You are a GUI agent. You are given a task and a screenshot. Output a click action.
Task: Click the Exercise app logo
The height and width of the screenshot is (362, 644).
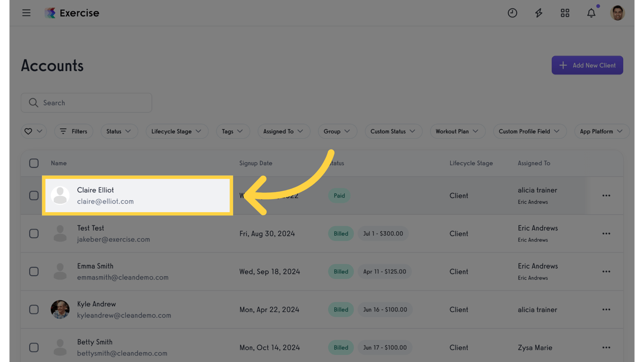point(72,13)
